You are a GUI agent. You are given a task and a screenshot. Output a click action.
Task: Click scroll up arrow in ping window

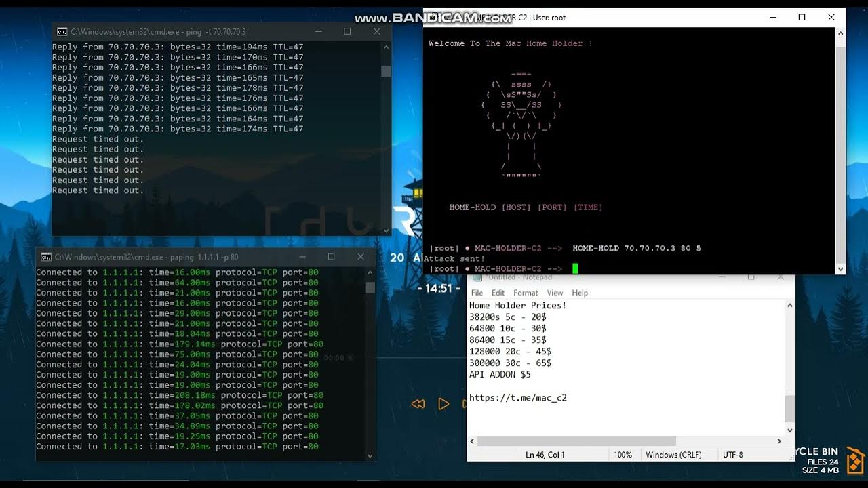click(386, 47)
